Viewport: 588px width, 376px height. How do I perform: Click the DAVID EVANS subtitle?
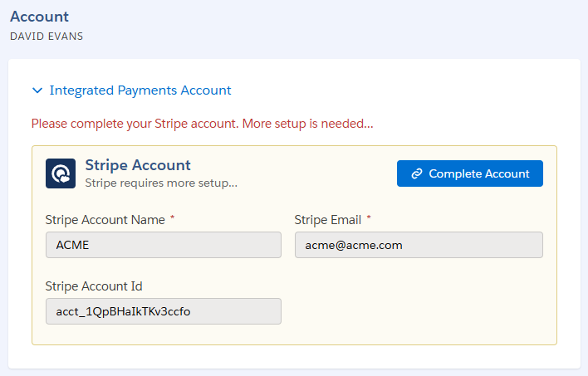pyautogui.click(x=47, y=37)
